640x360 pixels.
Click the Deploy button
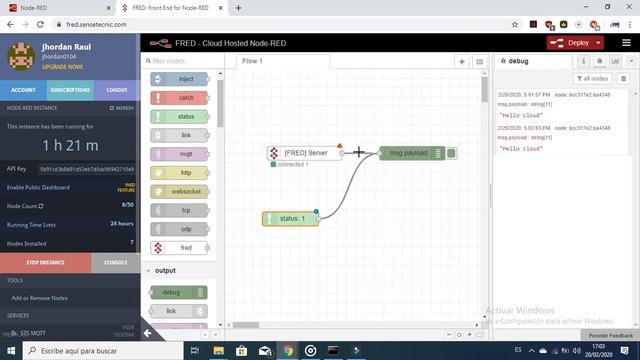pyautogui.click(x=571, y=43)
